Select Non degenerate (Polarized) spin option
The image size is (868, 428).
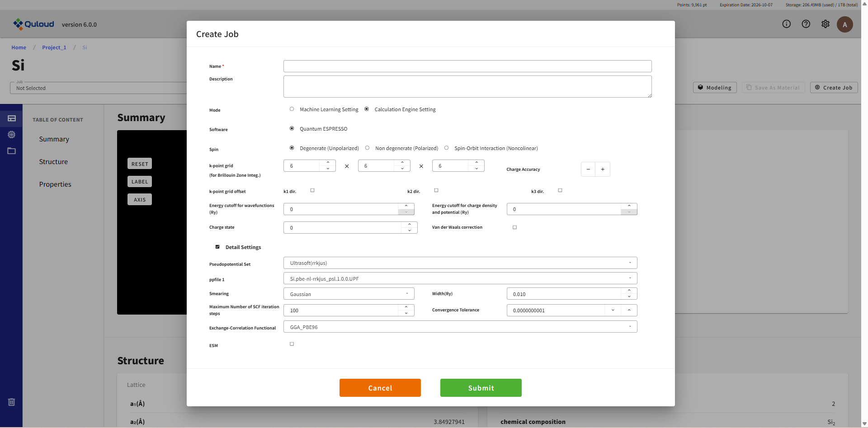point(367,148)
